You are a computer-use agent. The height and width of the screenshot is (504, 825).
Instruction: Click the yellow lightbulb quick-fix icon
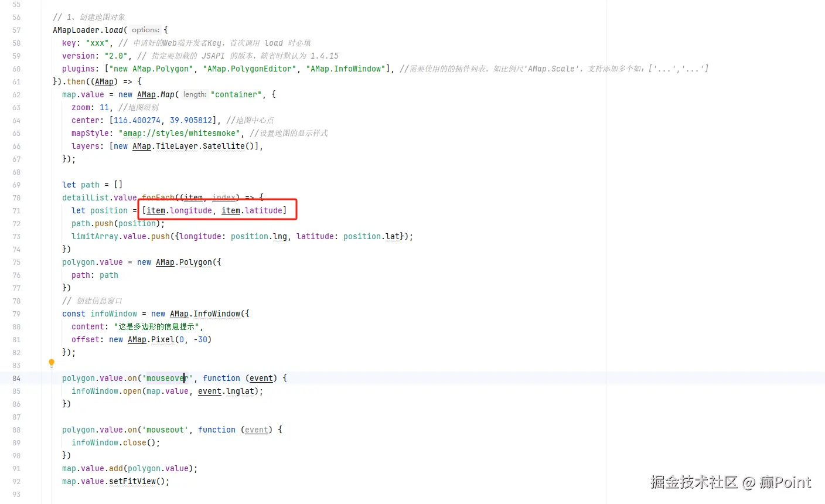point(52,363)
